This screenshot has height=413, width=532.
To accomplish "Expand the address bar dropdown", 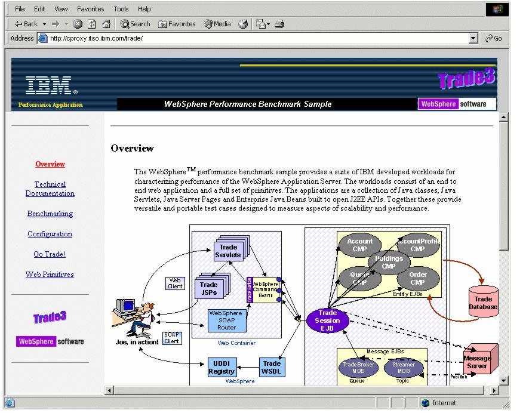I will (473, 38).
